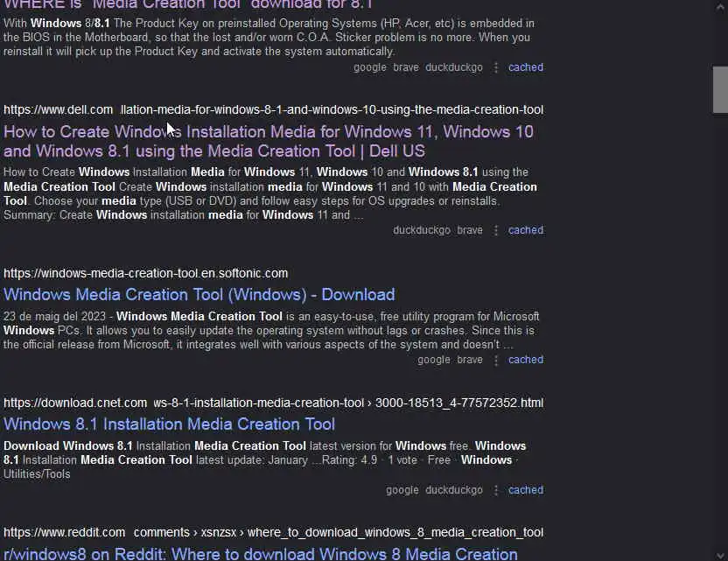This screenshot has height=561, width=728.
Task: Click 'duckduckgo' source under CNET result
Action: click(x=454, y=489)
